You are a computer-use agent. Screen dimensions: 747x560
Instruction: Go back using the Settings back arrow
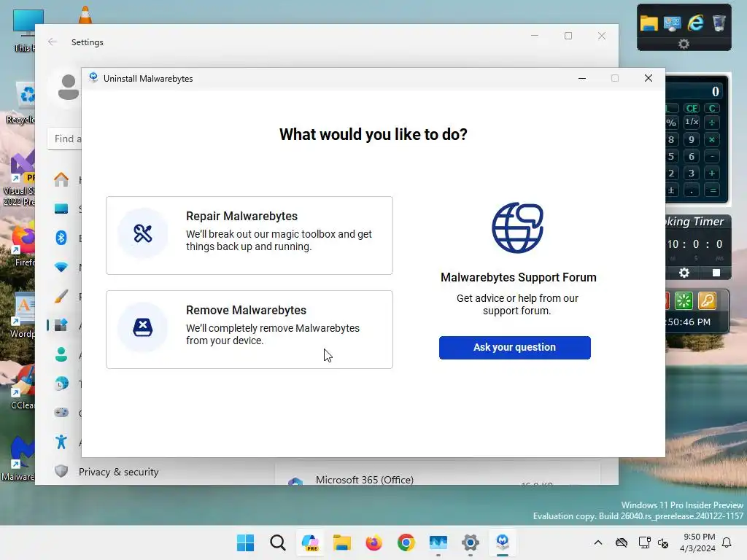(53, 42)
